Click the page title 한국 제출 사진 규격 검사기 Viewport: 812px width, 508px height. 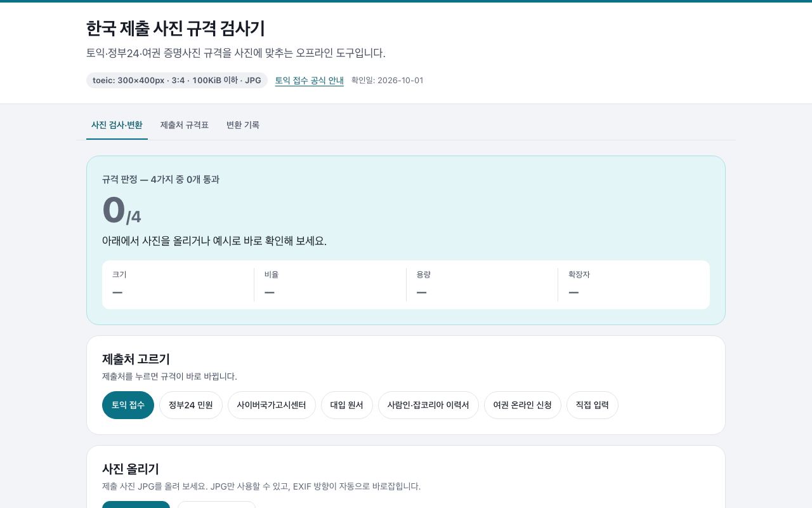click(176, 29)
